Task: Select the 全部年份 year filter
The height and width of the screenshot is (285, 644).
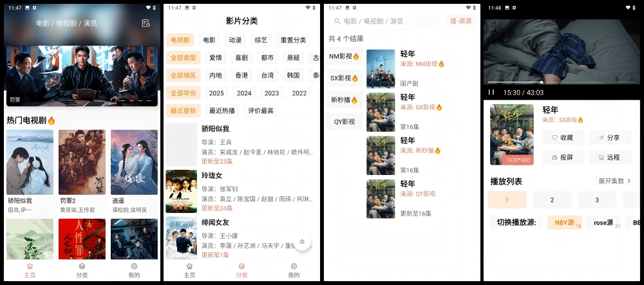Action: 183,93
